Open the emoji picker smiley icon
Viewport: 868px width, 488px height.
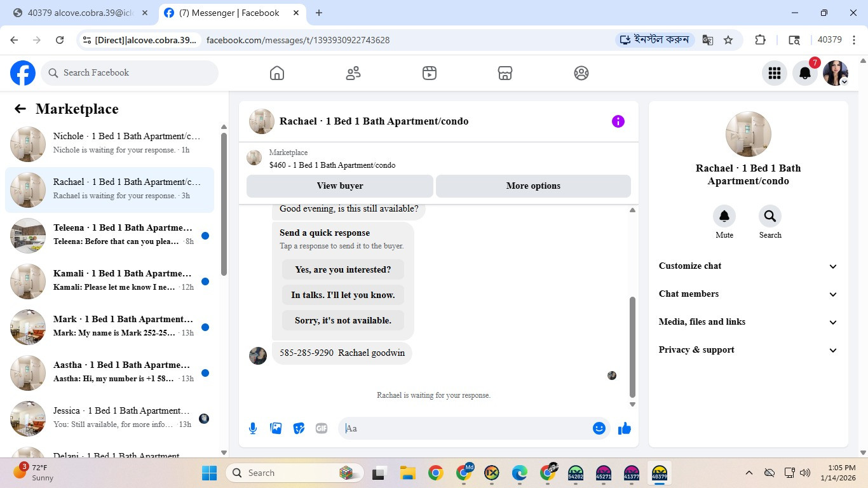tap(599, 428)
